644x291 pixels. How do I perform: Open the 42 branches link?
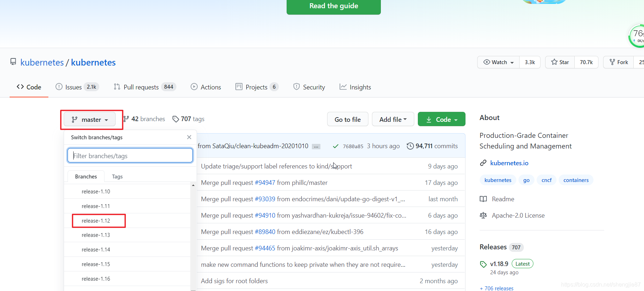[144, 119]
